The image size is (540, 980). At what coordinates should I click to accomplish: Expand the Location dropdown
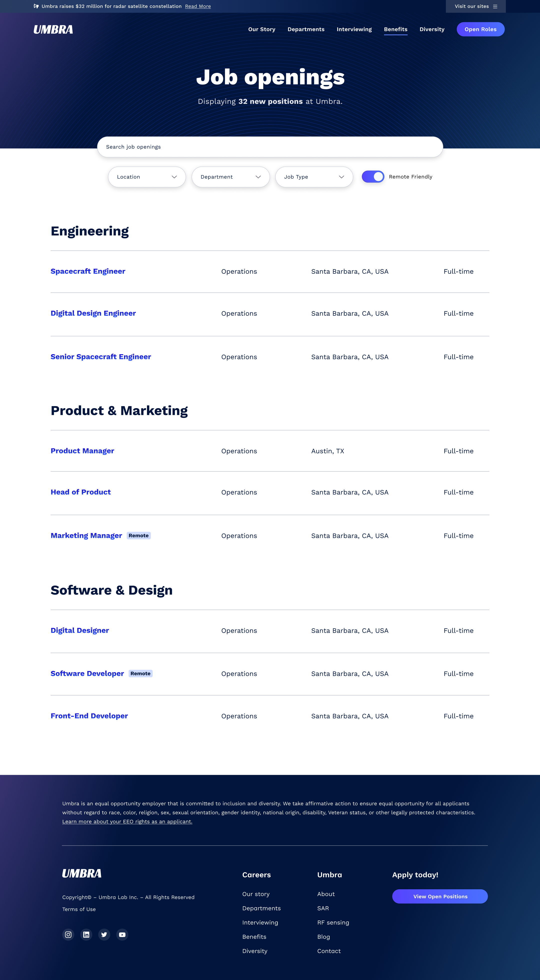pos(147,177)
